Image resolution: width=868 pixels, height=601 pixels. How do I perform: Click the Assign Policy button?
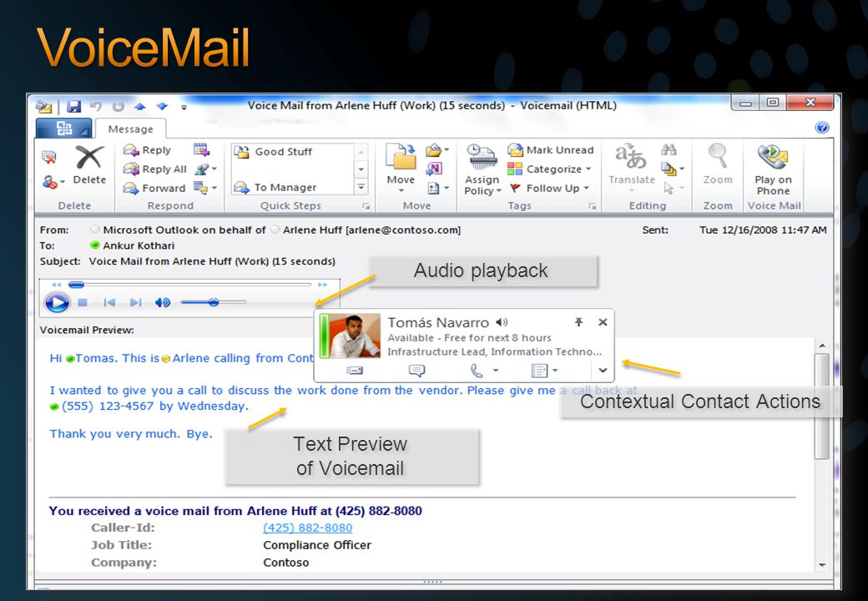tap(482, 169)
